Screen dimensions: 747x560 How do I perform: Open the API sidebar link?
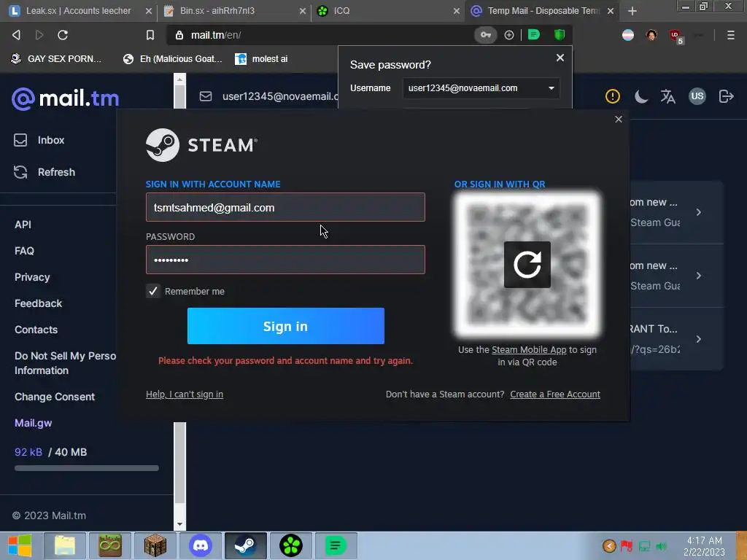pos(23,225)
